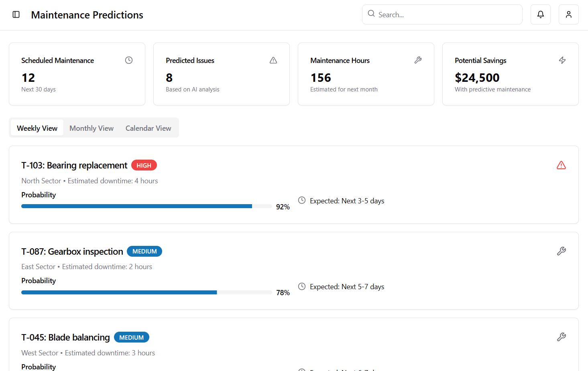This screenshot has width=588, height=371.
Task: Switch to the Weekly View tab
Action: point(37,128)
